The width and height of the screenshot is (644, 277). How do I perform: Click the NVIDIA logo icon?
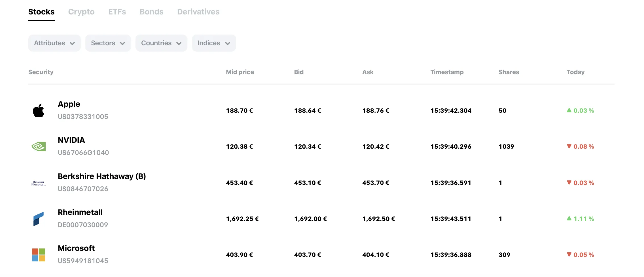pos(39,146)
